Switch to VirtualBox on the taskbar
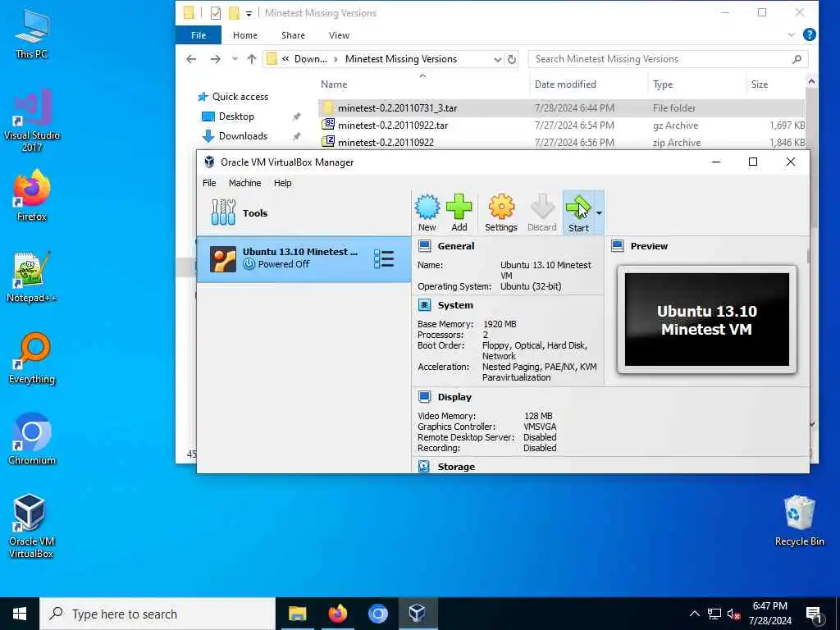The height and width of the screenshot is (630, 840). [x=418, y=614]
